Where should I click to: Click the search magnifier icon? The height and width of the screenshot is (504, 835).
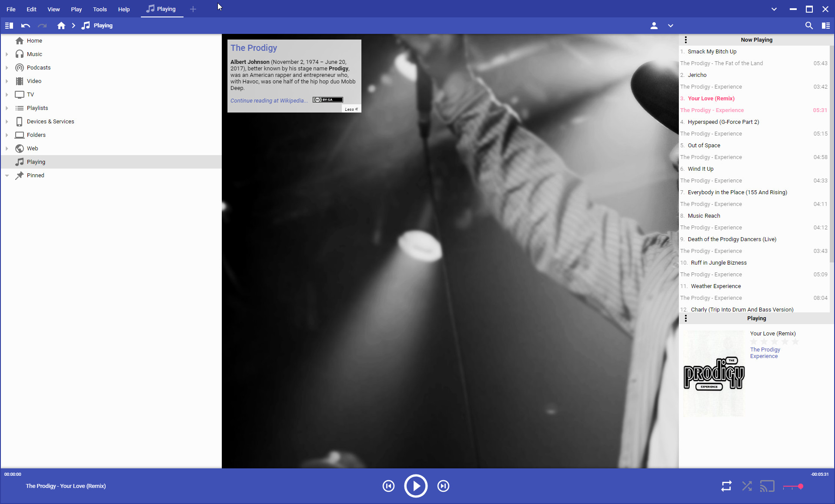pyautogui.click(x=808, y=26)
